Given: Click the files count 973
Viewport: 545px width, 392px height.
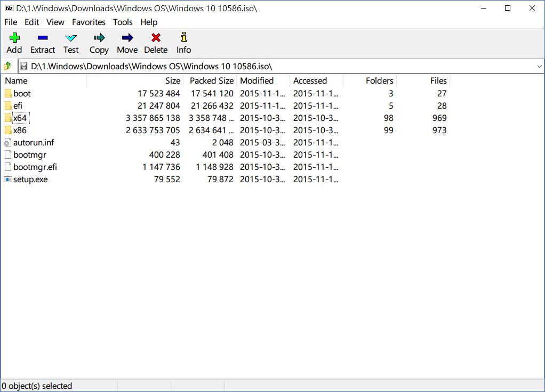Looking at the screenshot, I should point(439,130).
